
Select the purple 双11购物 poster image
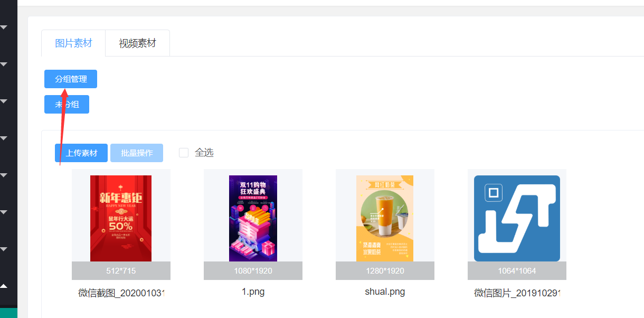253,218
